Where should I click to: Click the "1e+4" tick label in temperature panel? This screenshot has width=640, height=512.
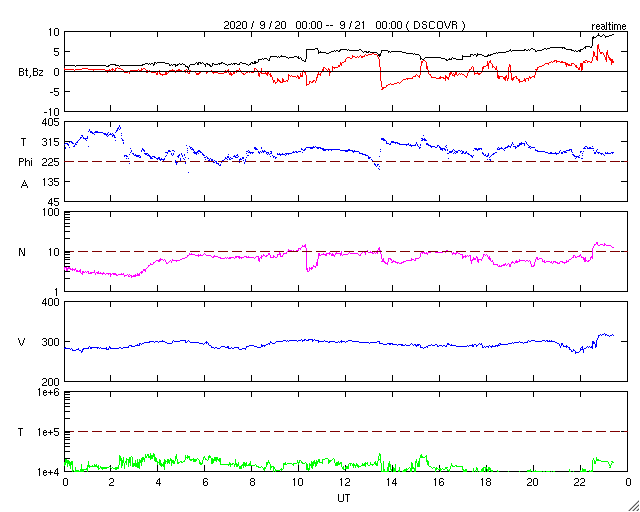[49, 472]
